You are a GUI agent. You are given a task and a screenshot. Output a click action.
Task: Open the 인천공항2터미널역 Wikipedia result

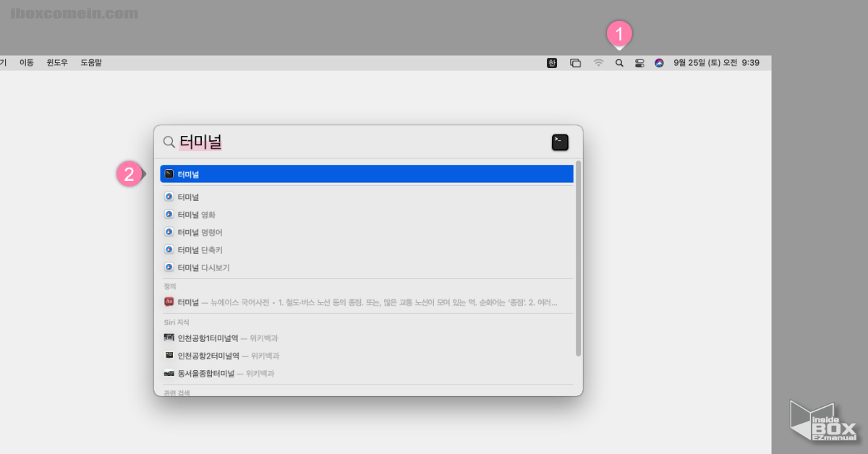[208, 356]
